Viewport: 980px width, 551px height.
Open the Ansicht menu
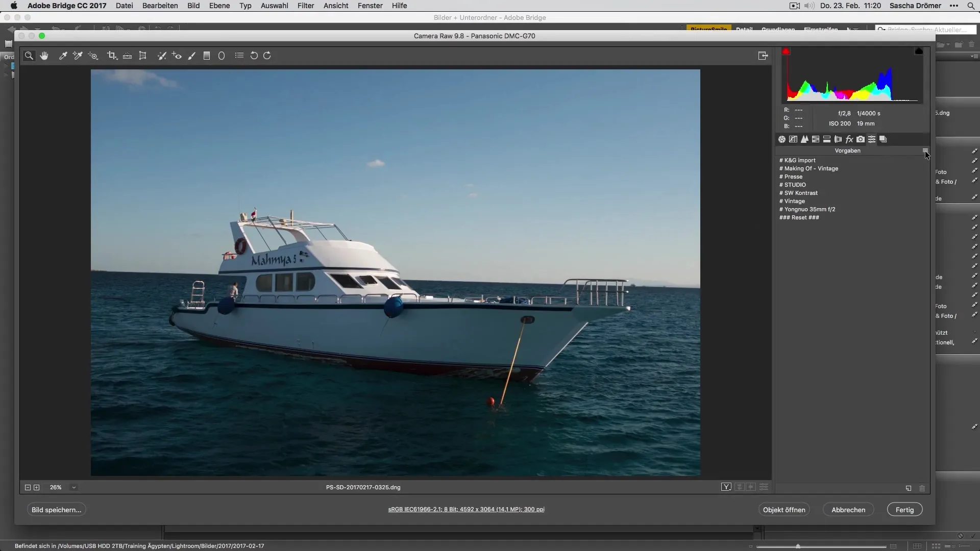coord(335,6)
